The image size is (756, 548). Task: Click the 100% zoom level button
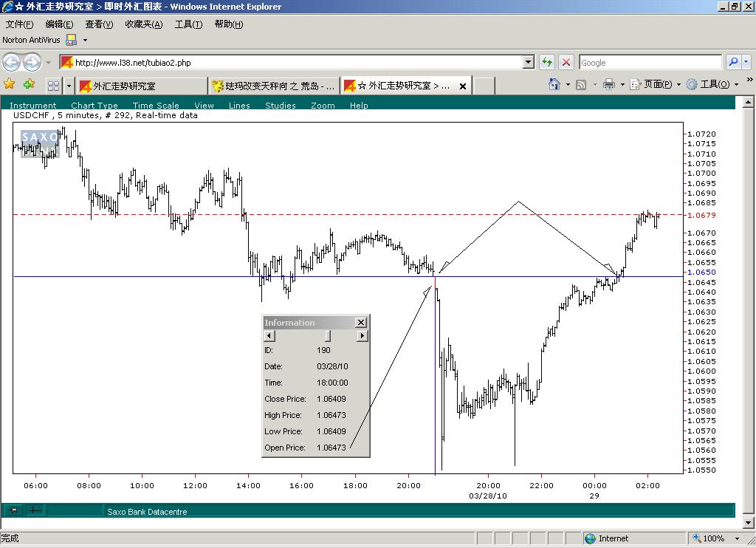[709, 538]
